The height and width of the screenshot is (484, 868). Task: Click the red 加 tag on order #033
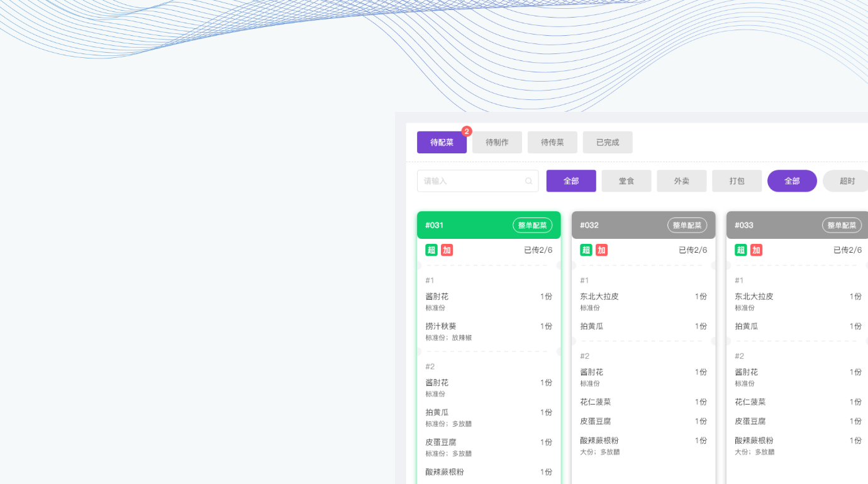[756, 250]
